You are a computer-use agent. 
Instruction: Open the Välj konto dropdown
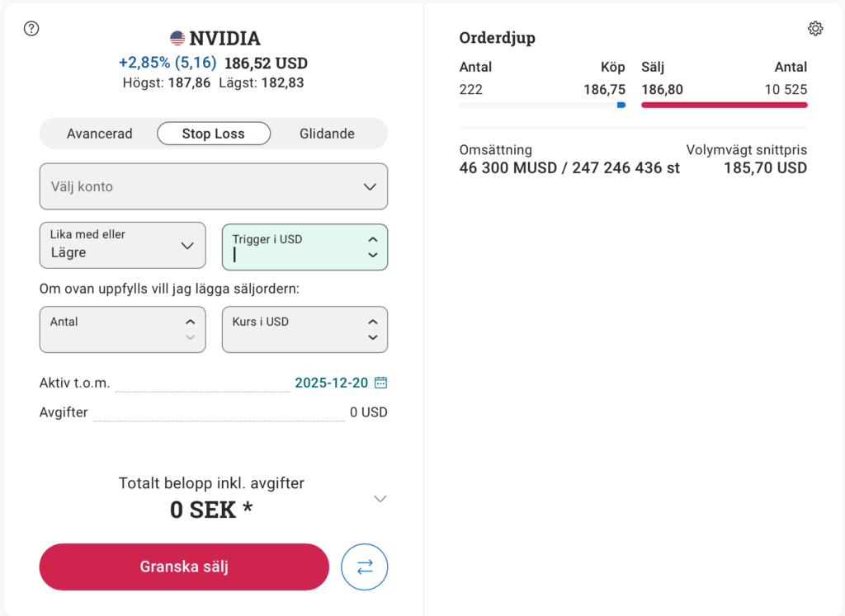[214, 186]
